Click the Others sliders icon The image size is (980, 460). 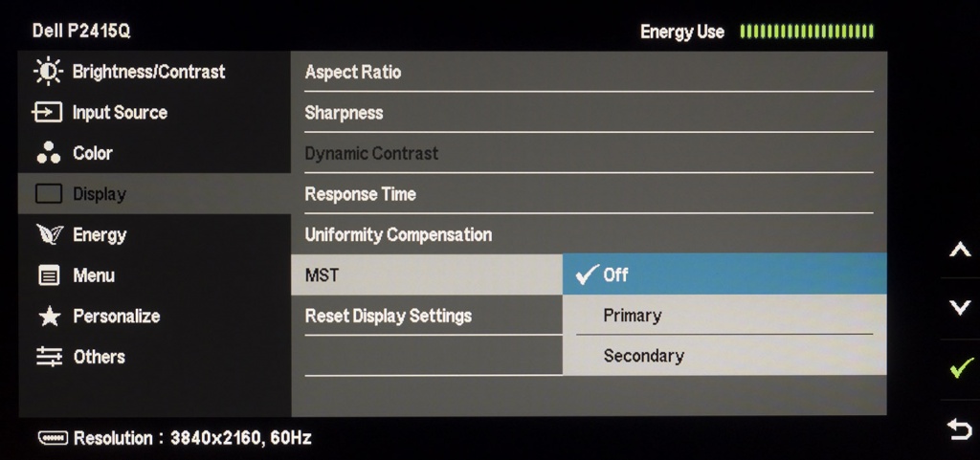48,357
